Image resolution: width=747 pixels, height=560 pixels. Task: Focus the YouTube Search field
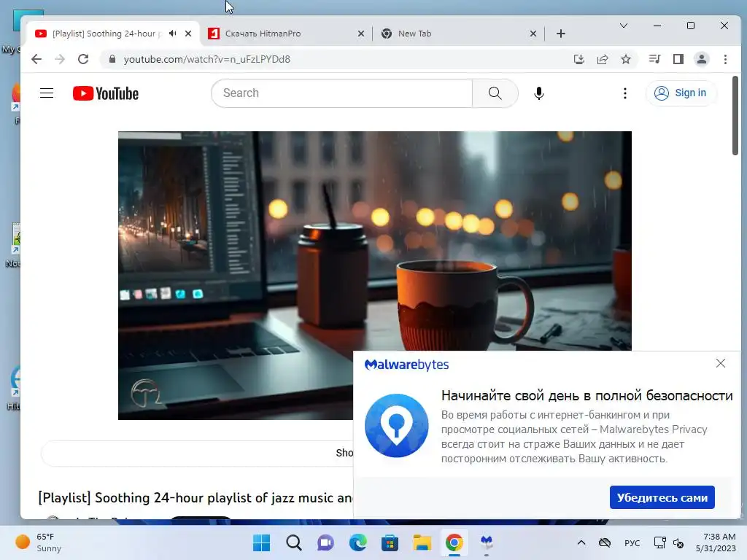click(342, 93)
